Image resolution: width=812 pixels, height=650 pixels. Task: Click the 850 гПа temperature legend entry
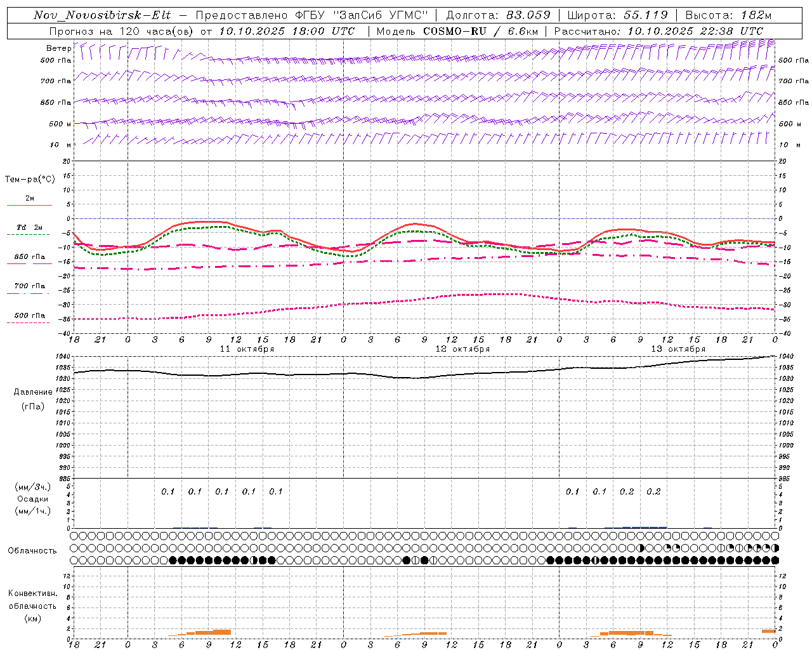(x=30, y=257)
